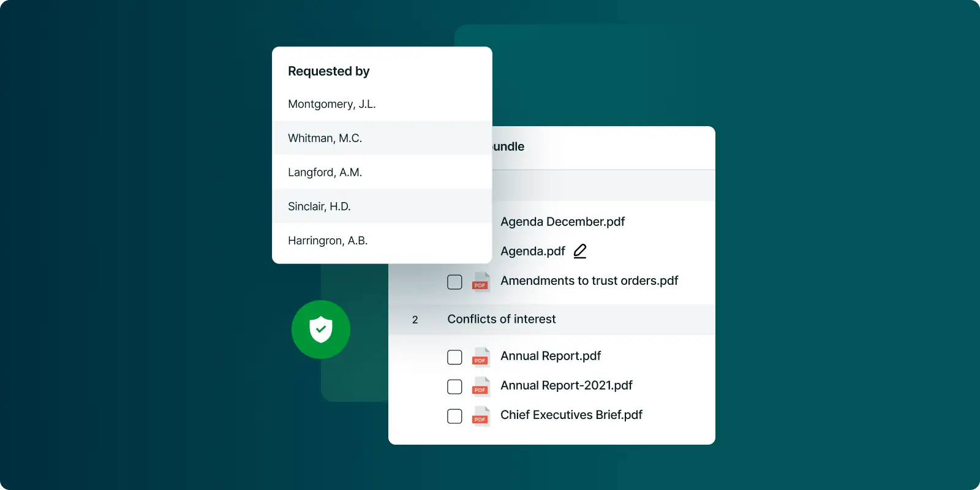The image size is (980, 490).
Task: Click the PDF icon for Annual Report-2021.pdf
Action: click(481, 386)
